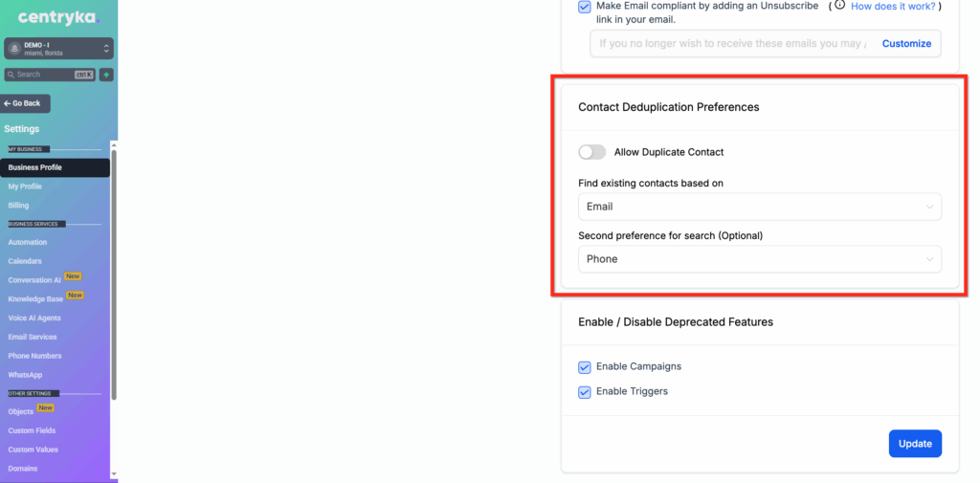Image resolution: width=980 pixels, height=483 pixels.
Task: Open the Find existing contacts Email dropdown
Action: coord(760,207)
